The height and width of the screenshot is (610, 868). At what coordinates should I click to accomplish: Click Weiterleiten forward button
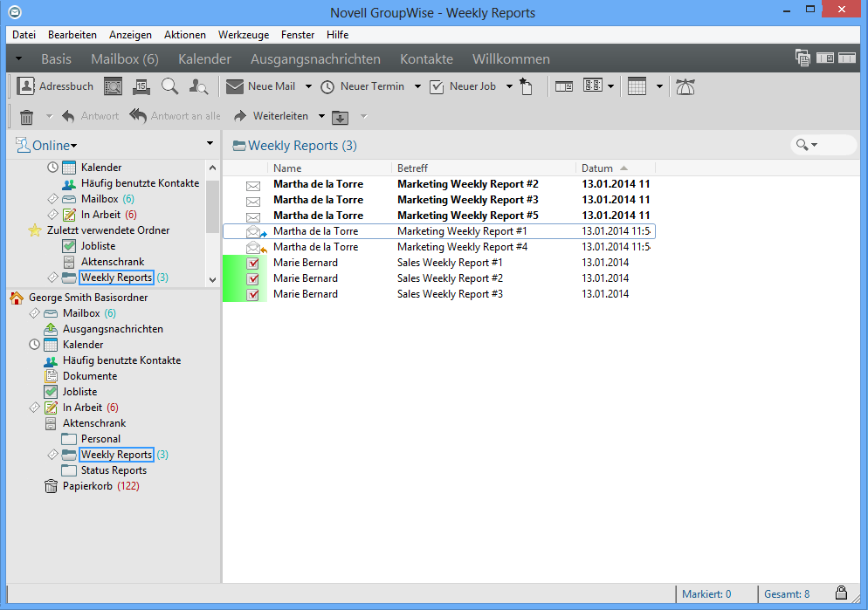(272, 116)
